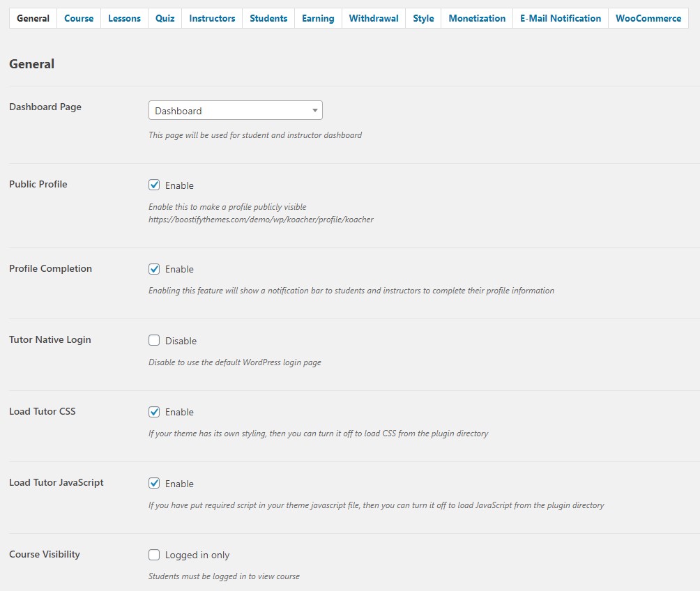This screenshot has width=700, height=591.
Task: Click 'If your theme has its own styling' description
Action: [x=319, y=433]
